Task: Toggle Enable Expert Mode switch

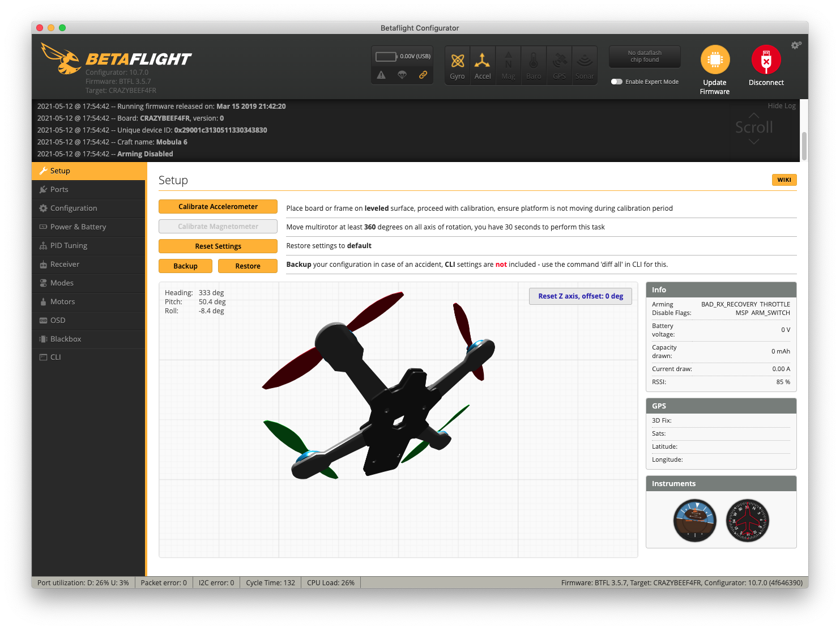Action: tap(617, 82)
